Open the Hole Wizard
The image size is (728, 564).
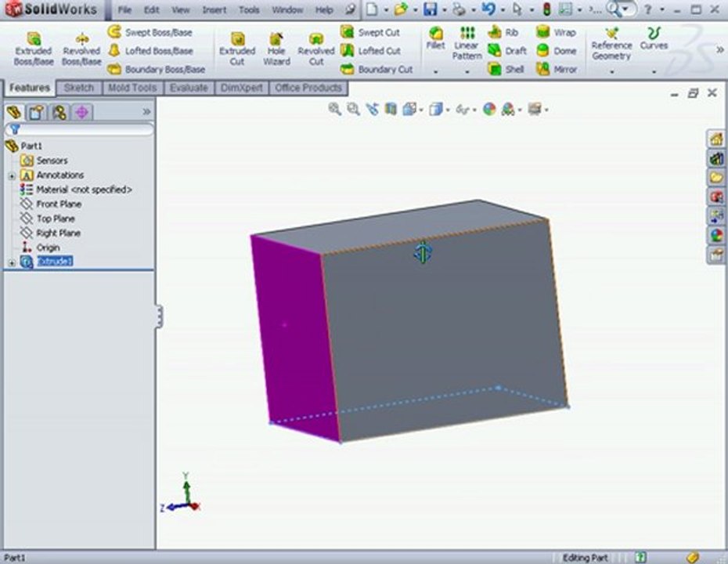276,49
